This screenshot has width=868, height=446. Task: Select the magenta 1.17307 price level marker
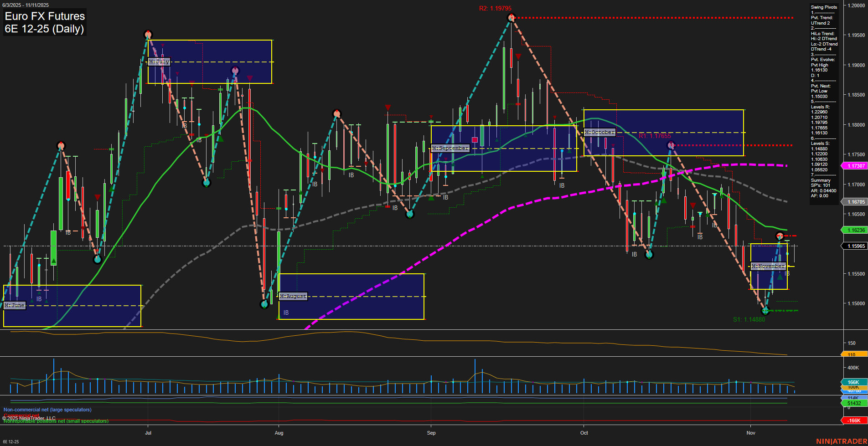[854, 165]
